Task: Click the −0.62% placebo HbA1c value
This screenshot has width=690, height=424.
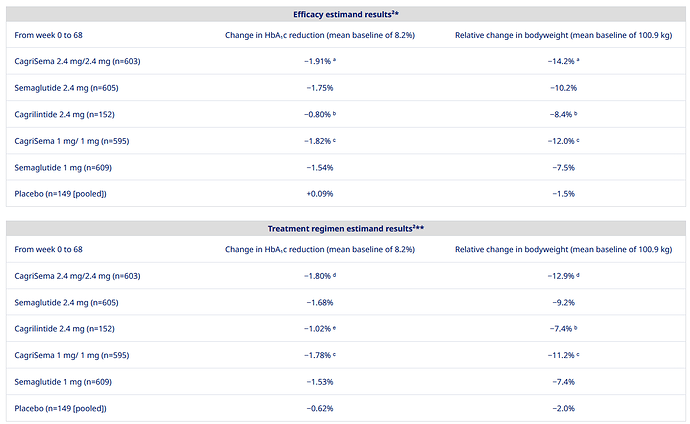Action: point(320,408)
